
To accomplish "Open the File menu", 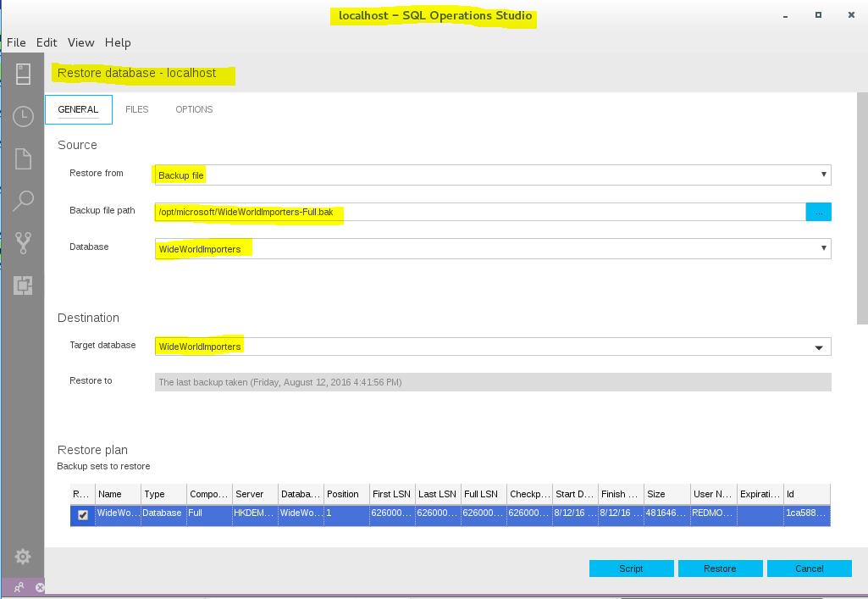I will point(16,42).
